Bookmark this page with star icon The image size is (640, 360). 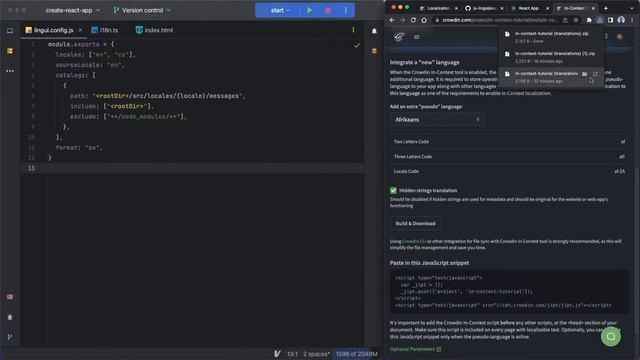(576, 20)
